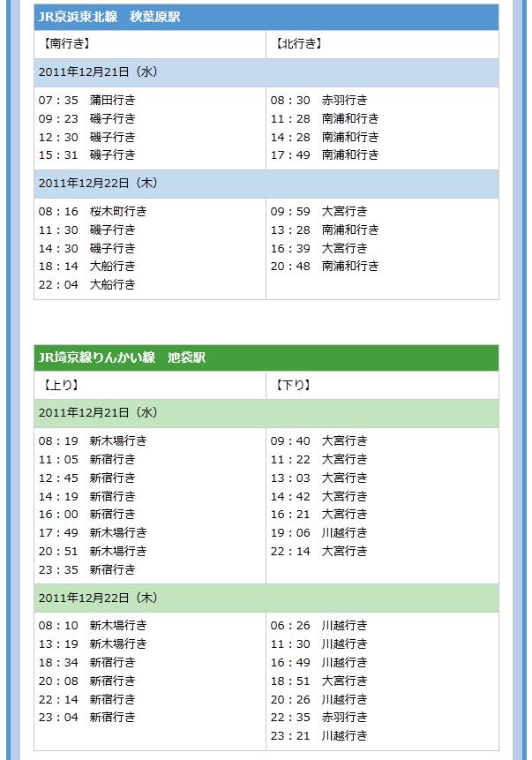Select the 08:30 赤羽行き row
Viewport: 532px width, 760px height.
click(319, 101)
